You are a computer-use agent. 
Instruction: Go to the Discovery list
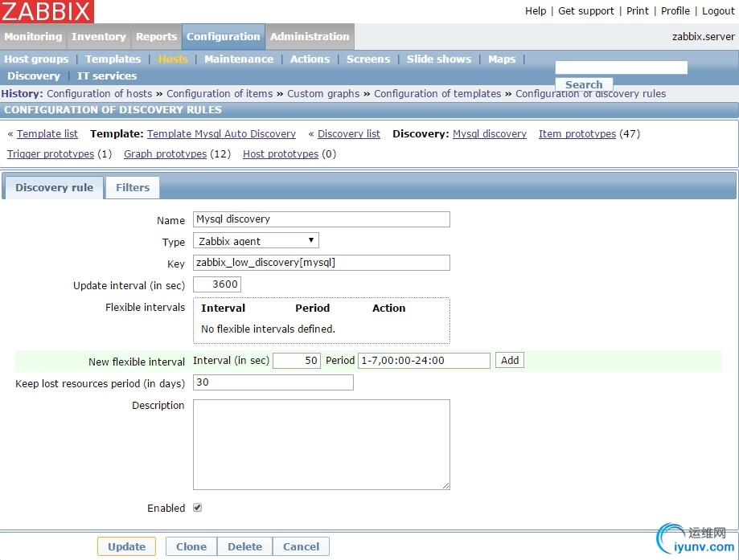[x=349, y=133]
